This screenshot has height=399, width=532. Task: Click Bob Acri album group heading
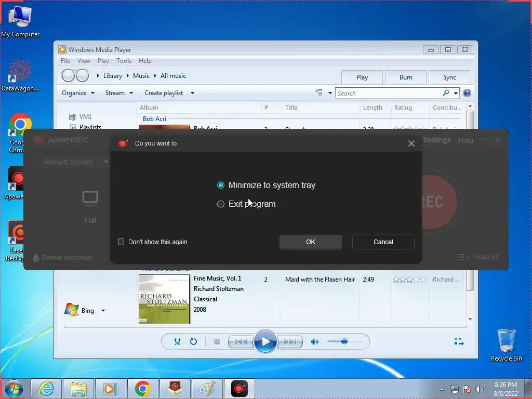pyautogui.click(x=154, y=119)
